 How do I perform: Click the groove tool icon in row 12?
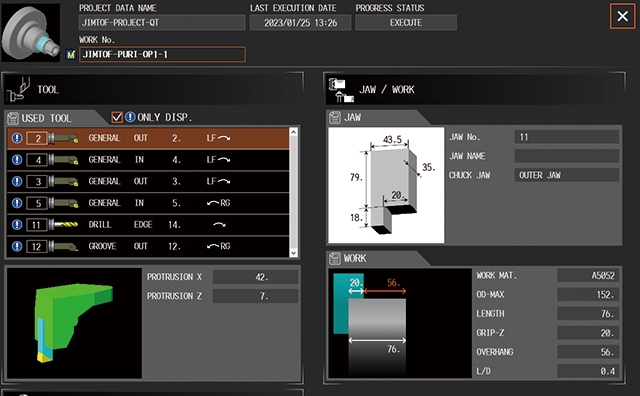pos(64,246)
